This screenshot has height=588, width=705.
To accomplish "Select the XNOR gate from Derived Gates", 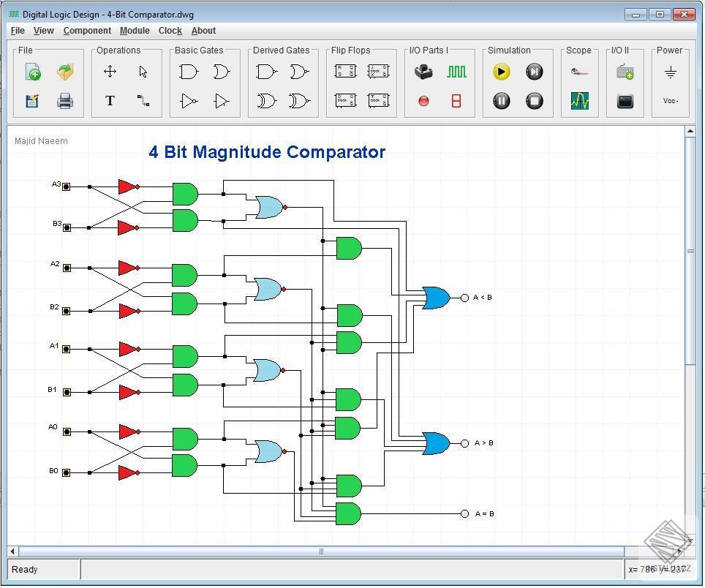I will 298,101.
